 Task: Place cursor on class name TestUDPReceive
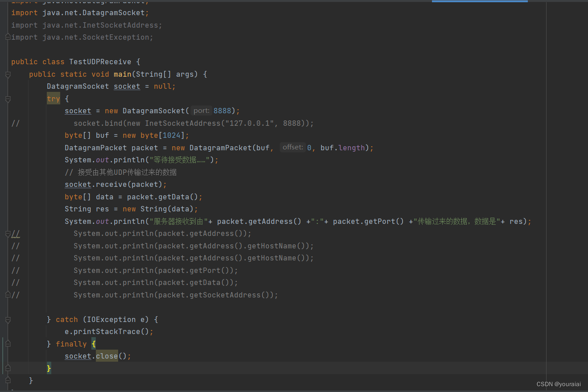pyautogui.click(x=100, y=62)
